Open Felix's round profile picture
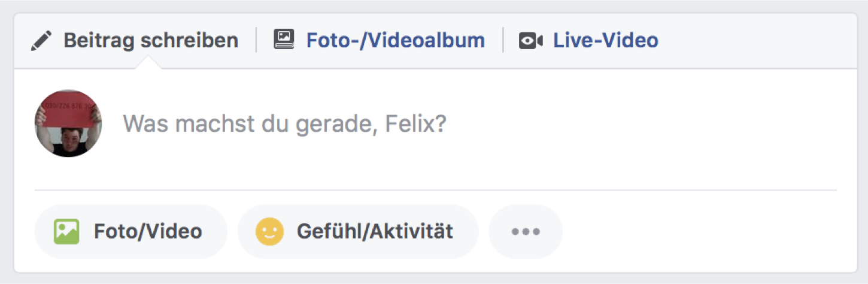This screenshot has width=868, height=284. click(68, 123)
